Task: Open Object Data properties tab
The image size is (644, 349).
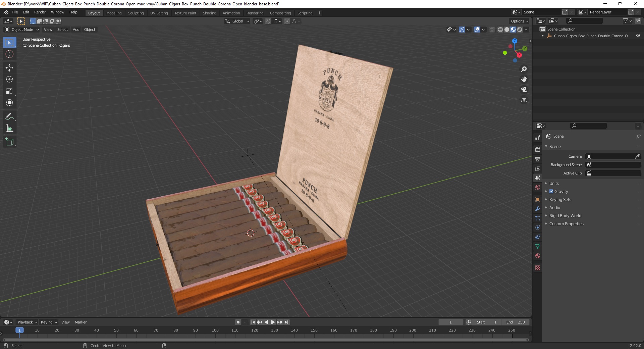Action: [x=538, y=246]
